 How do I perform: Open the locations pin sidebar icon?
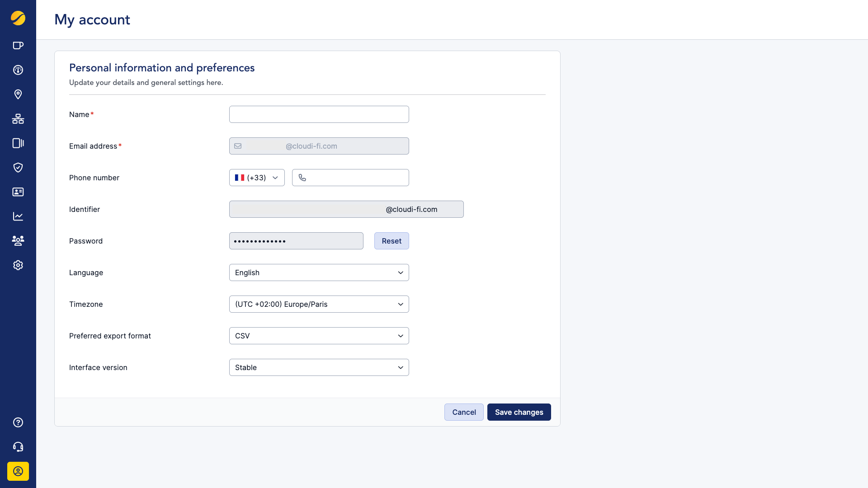[18, 94]
